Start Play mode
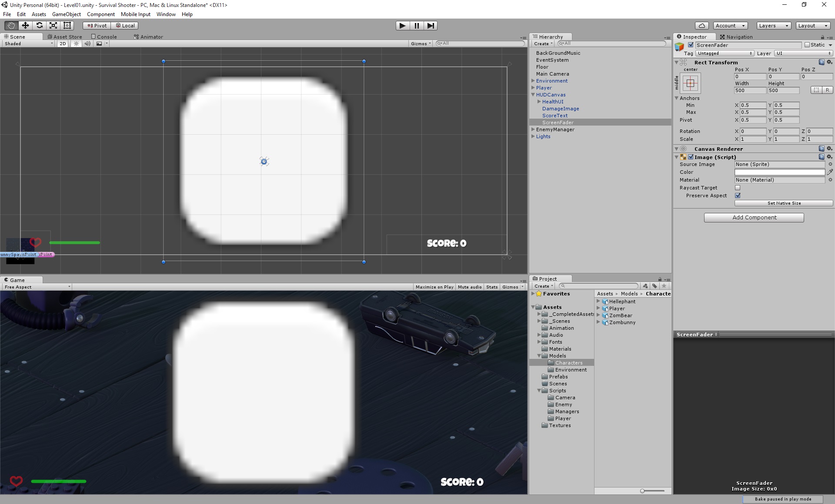The width and height of the screenshot is (835, 504). 403,26
